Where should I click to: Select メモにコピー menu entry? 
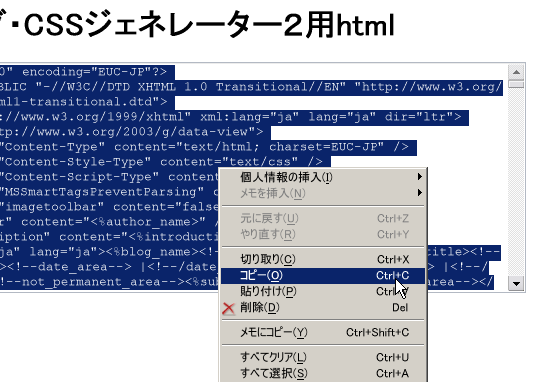pyautogui.click(x=322, y=332)
